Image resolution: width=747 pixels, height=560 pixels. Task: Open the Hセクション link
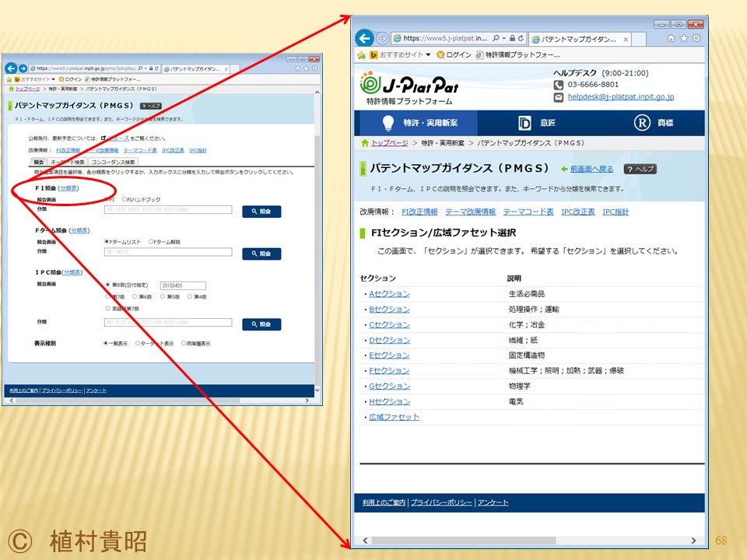(389, 402)
